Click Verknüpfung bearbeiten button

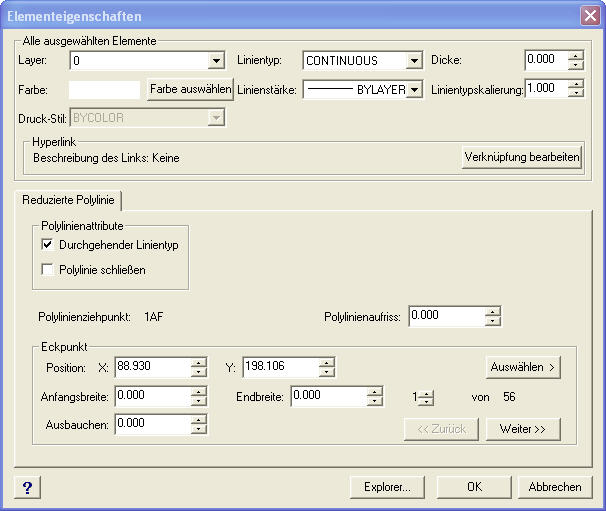522,157
